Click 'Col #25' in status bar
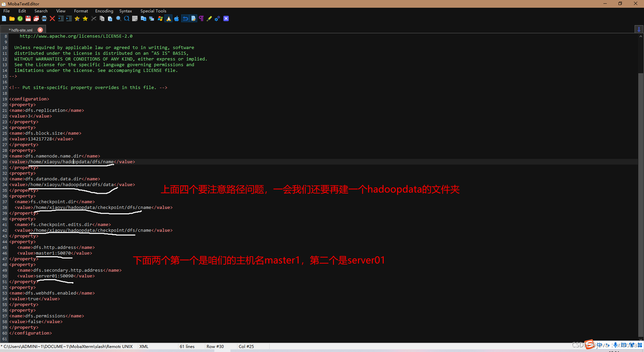644x352 pixels. point(246,346)
